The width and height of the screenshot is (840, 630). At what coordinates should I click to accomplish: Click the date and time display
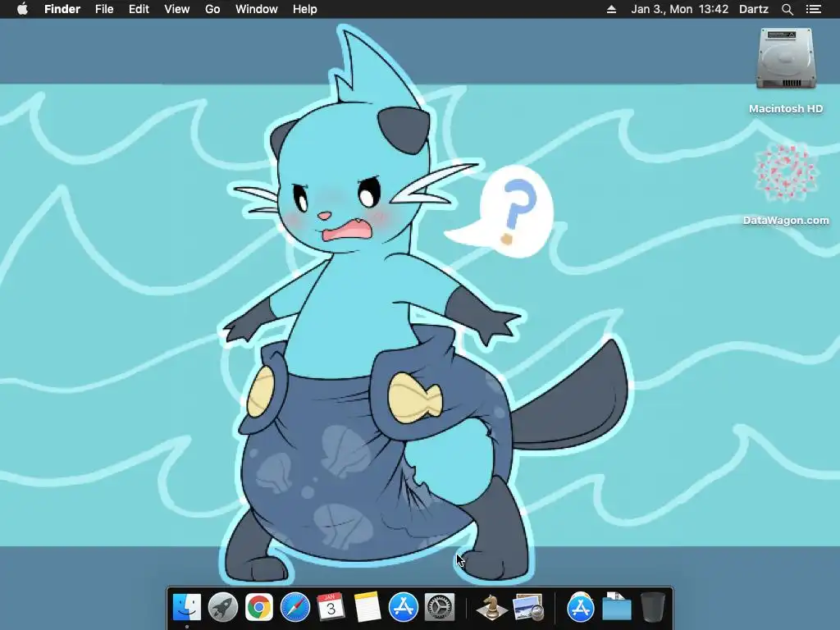coord(680,9)
